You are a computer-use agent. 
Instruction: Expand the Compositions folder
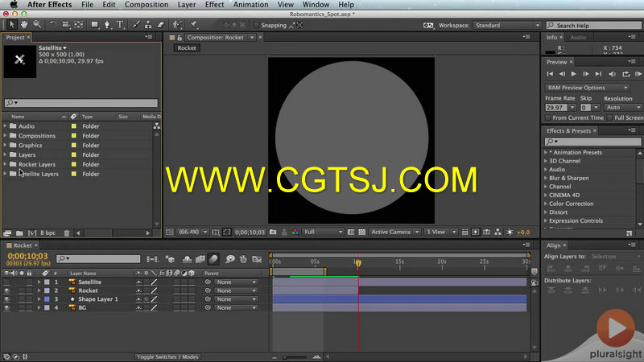tap(6, 135)
